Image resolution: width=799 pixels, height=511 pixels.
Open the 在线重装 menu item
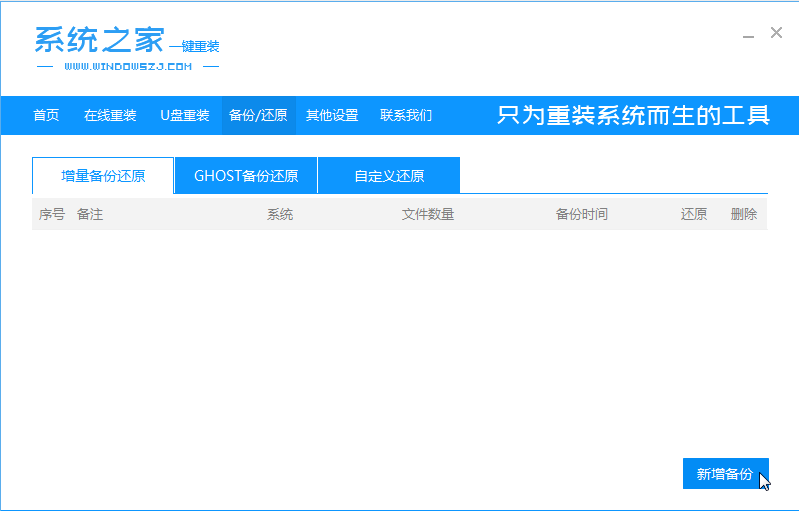[x=110, y=115]
